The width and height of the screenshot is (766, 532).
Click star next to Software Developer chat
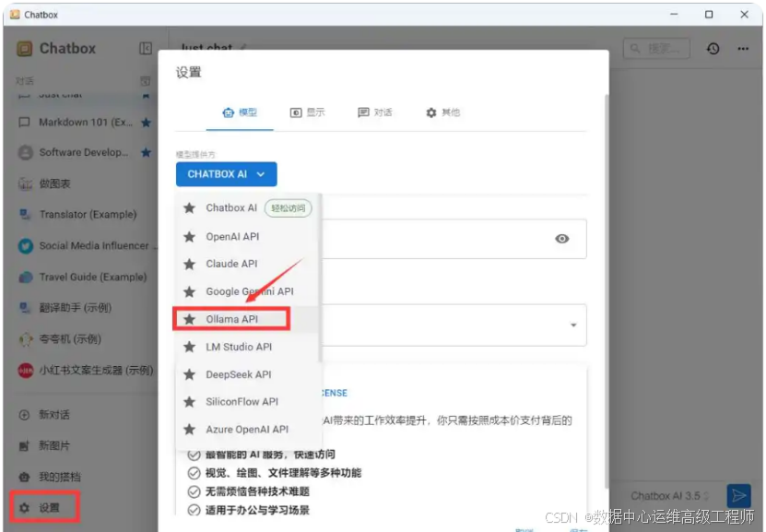[x=146, y=152]
